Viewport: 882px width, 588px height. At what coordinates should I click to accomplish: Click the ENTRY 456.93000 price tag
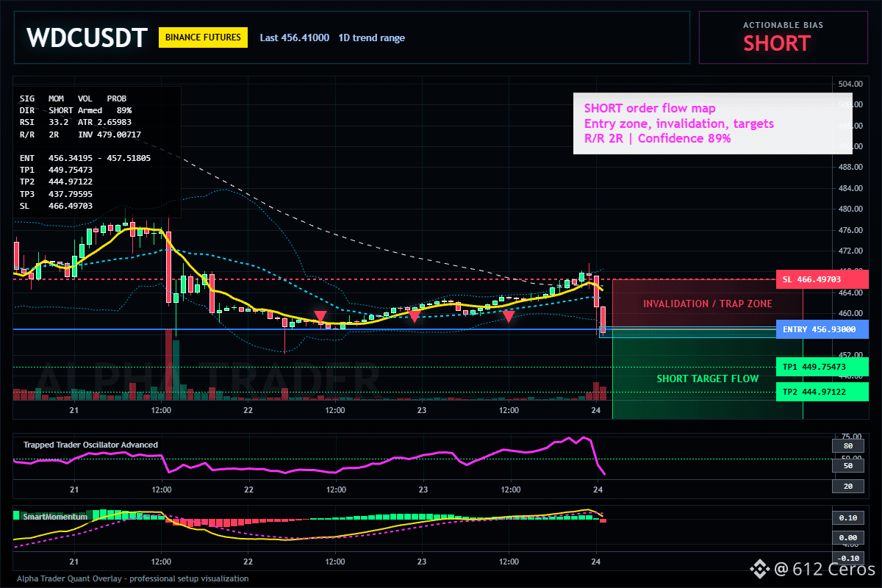pos(822,329)
